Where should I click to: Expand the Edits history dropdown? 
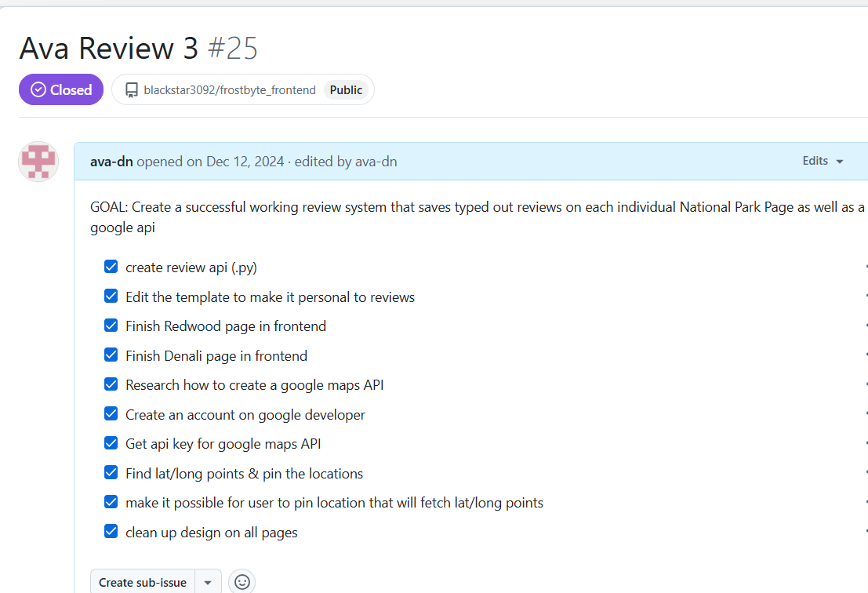pyautogui.click(x=823, y=161)
